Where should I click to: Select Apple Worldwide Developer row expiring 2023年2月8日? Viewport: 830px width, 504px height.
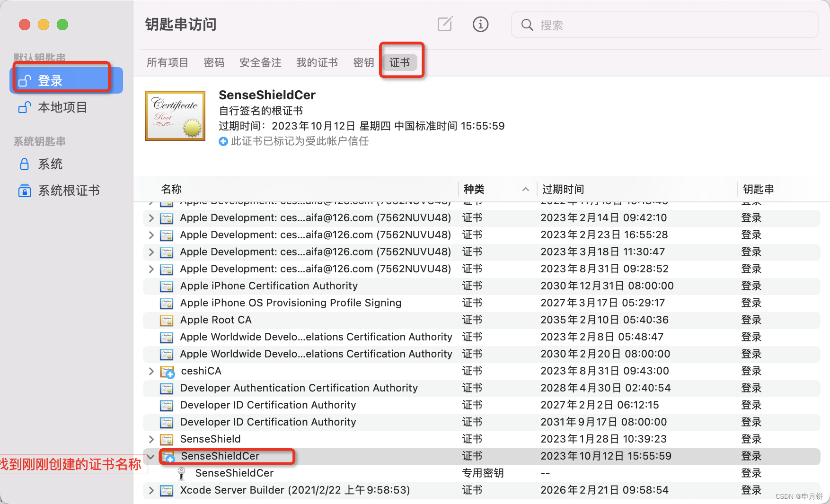482,337
